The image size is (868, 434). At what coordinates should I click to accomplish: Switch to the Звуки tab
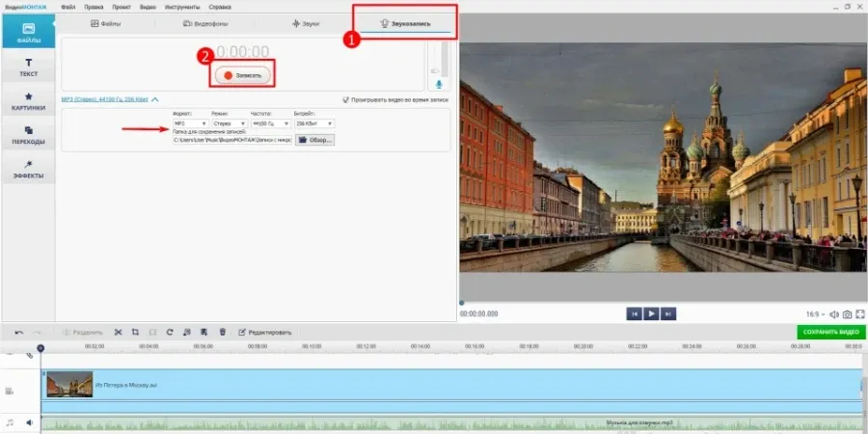[306, 24]
